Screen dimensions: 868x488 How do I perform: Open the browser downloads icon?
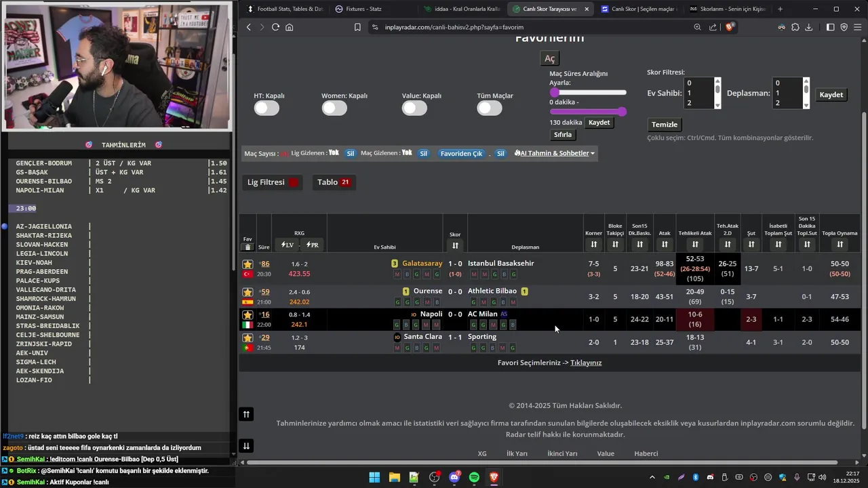[x=809, y=27]
